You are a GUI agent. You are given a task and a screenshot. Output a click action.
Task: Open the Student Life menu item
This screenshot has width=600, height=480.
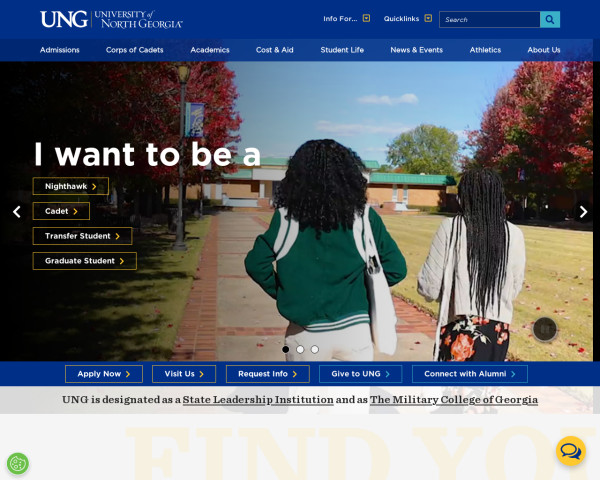(342, 50)
